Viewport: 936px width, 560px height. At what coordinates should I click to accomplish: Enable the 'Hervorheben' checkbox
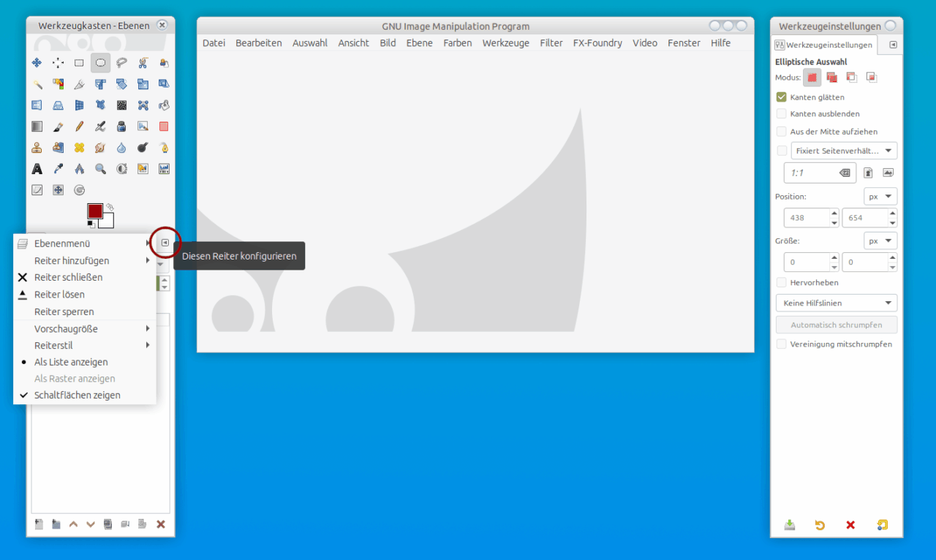click(782, 282)
